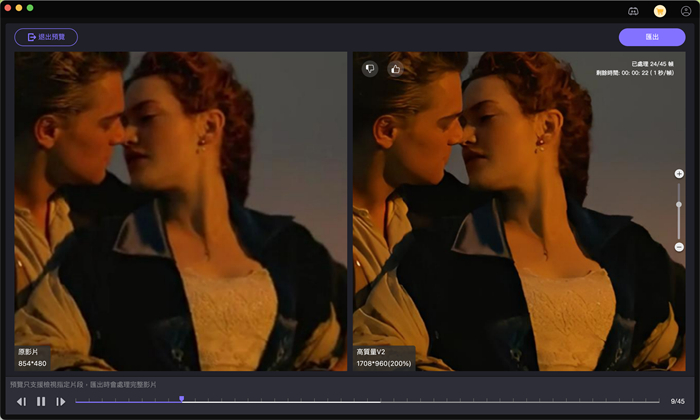Image resolution: width=700 pixels, height=420 pixels.
Task: Click the purple export button
Action: 652,37
